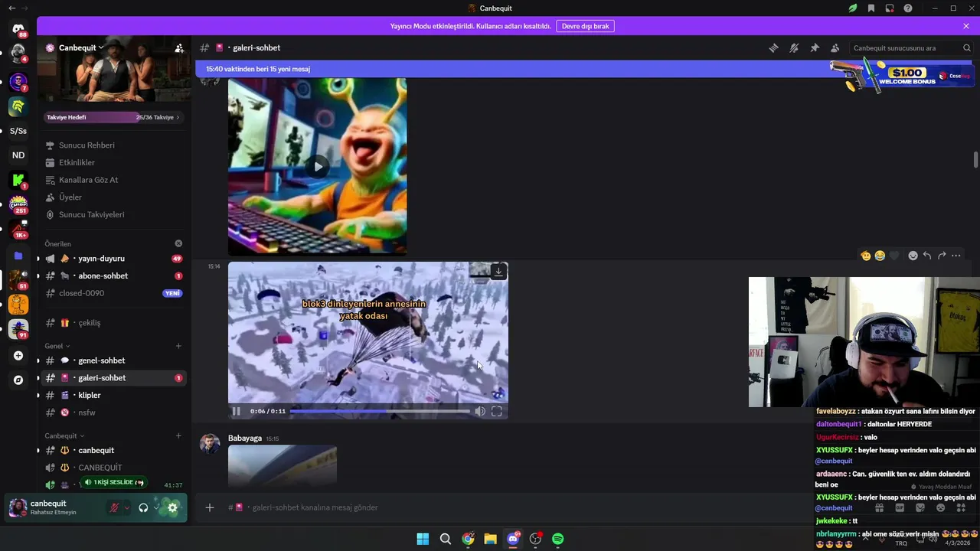Image resolution: width=980 pixels, height=551 pixels.
Task: Seek the video progress bar
Action: (x=380, y=411)
